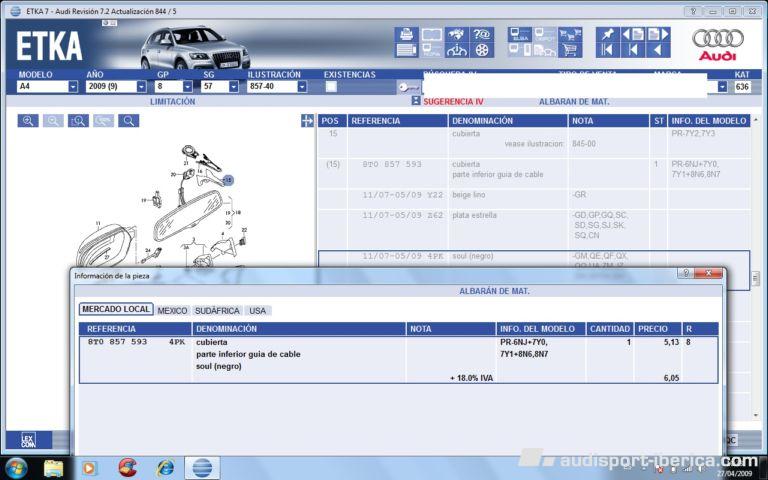This screenshot has width=768, height=480.
Task: Expand the ILUSTRACIÓN dropdown showing 857-40
Action: tap(302, 87)
